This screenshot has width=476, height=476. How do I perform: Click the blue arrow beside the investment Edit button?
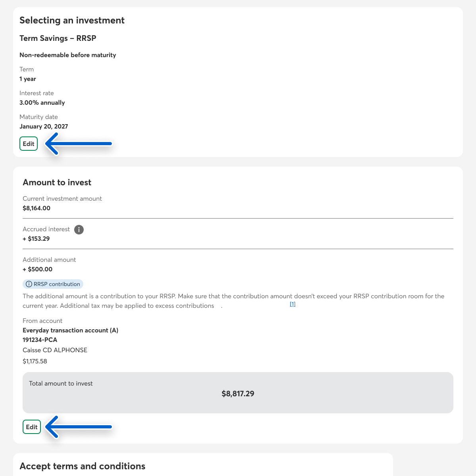click(x=79, y=144)
